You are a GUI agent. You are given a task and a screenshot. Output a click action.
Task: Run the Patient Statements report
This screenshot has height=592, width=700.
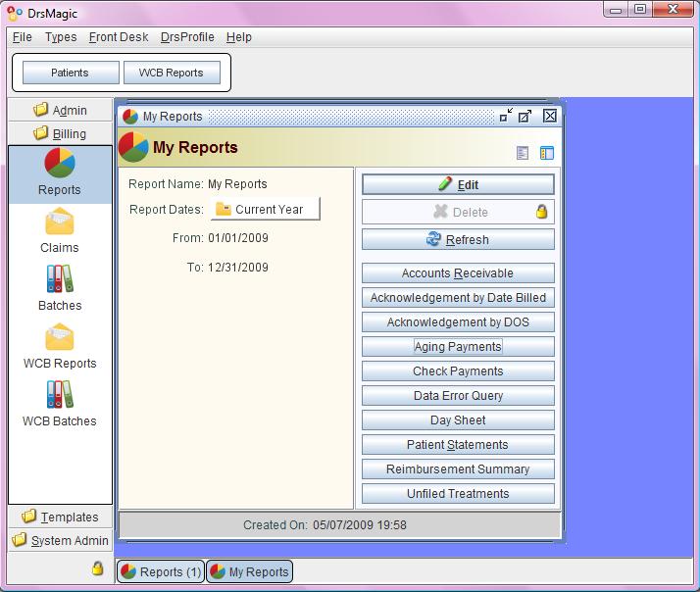[x=458, y=445]
